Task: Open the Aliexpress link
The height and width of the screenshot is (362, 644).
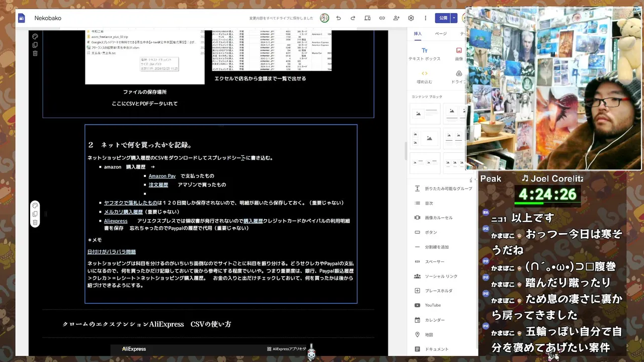Action: (116, 221)
